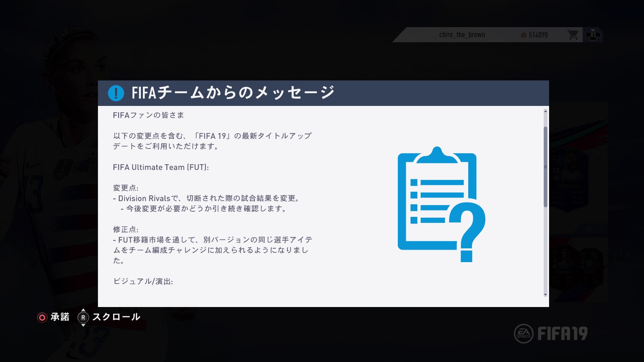Click the R stick scroll icon

tap(83, 317)
